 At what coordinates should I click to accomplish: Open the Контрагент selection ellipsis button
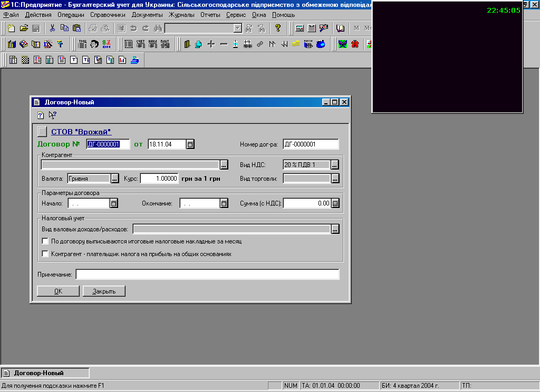(x=224, y=165)
